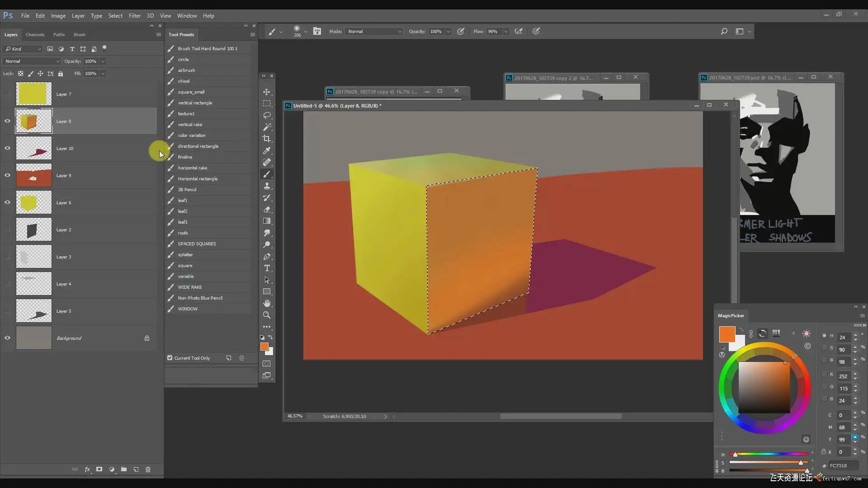Hide Layer 9 visibility eye

(7, 175)
